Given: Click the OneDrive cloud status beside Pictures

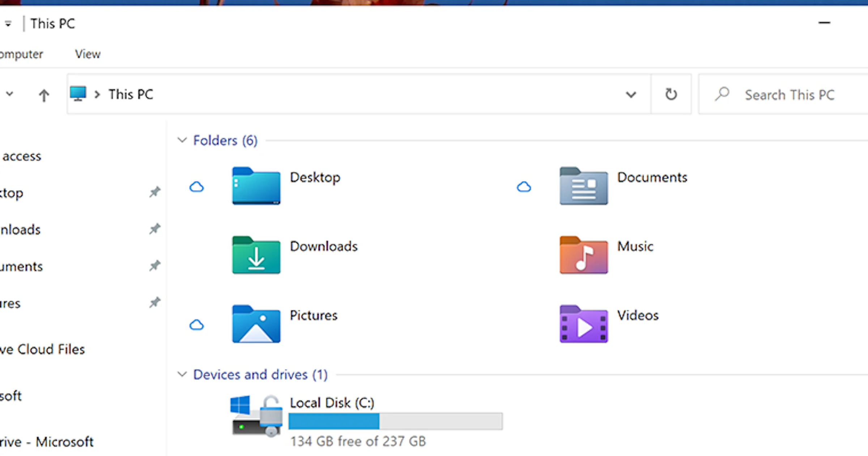Looking at the screenshot, I should (x=196, y=325).
